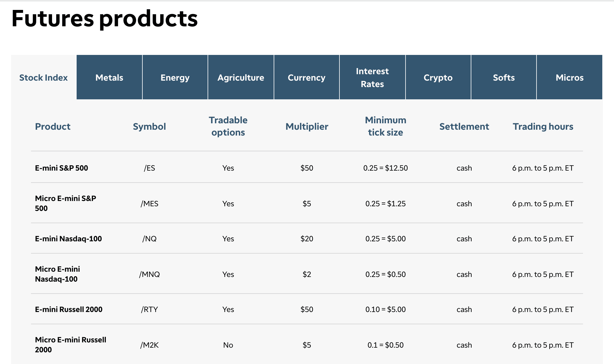Screen dimensions: 614x364
Task: Click the Multiplier column header
Action: point(307,126)
